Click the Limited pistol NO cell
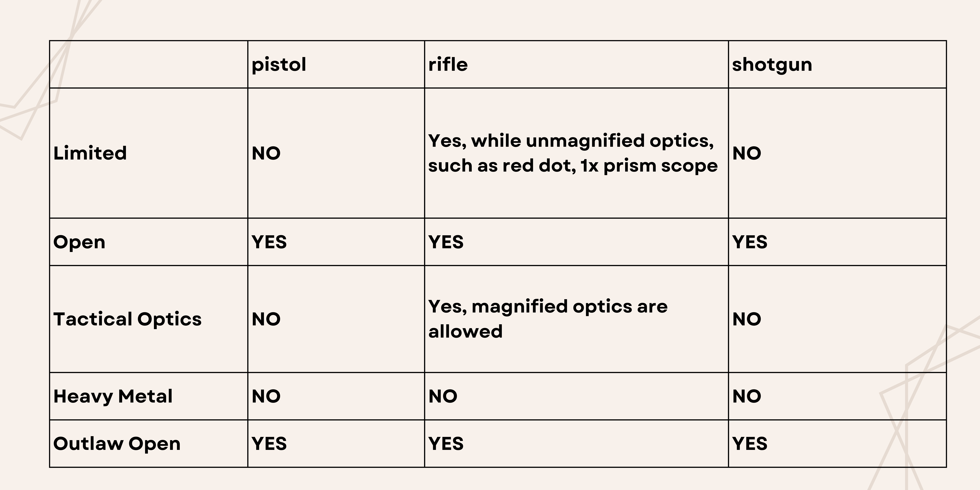The width and height of the screenshot is (980, 490). pos(266,153)
